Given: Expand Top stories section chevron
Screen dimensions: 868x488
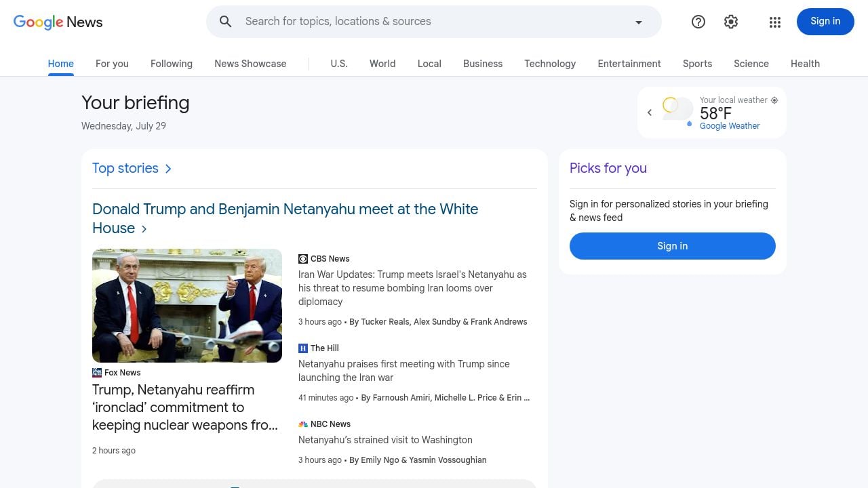Looking at the screenshot, I should (x=168, y=169).
